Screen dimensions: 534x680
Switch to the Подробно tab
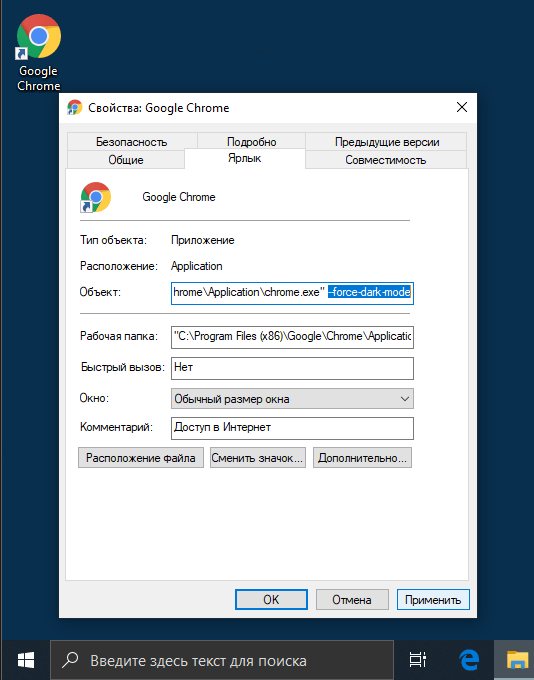(x=252, y=142)
